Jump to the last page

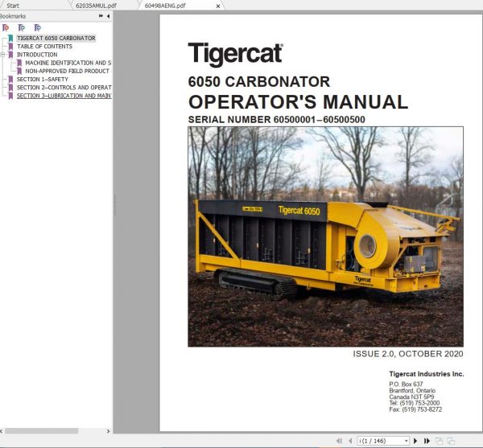[427, 441]
